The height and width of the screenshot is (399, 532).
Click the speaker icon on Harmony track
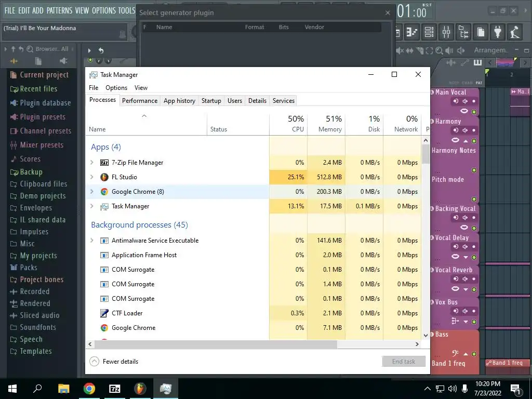(x=465, y=130)
